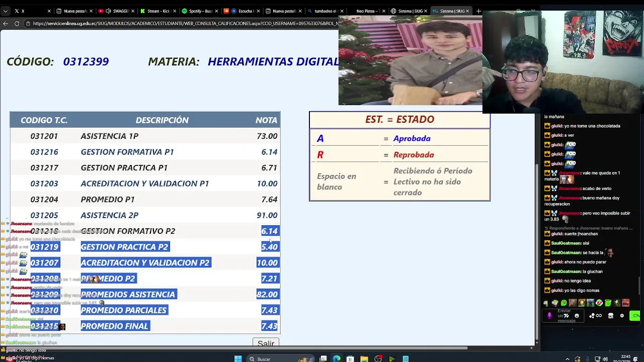Open File Explorer from the taskbar

coord(364,358)
